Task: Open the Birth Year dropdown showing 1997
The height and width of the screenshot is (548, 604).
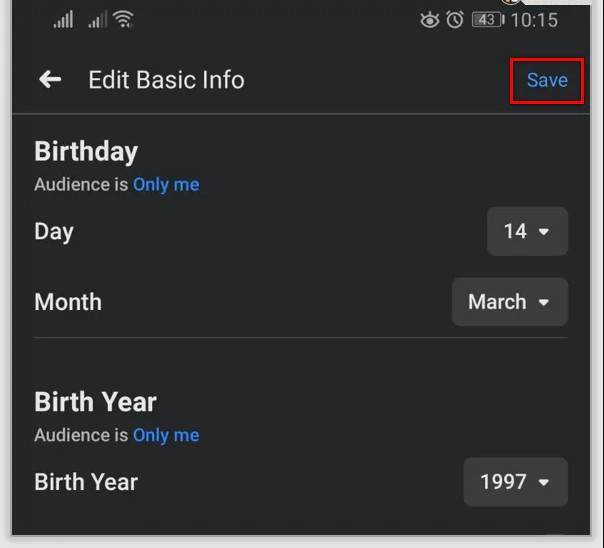Action: 515,482
